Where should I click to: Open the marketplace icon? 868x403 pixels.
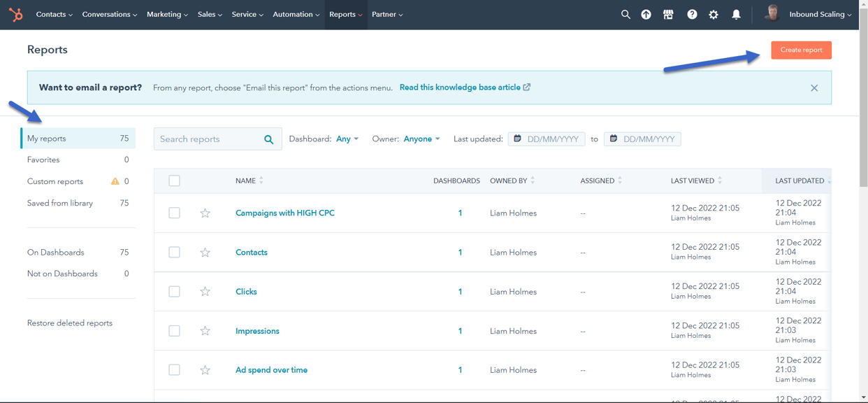(x=668, y=14)
